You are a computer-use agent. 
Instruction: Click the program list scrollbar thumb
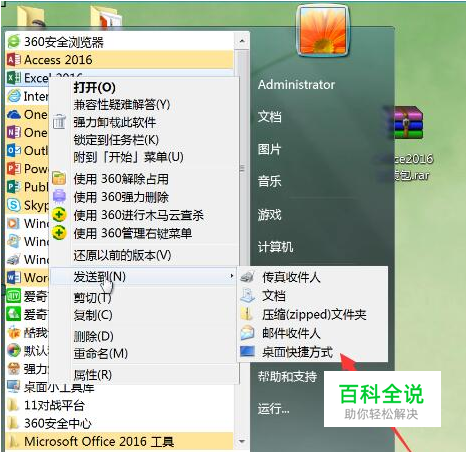(242, 168)
